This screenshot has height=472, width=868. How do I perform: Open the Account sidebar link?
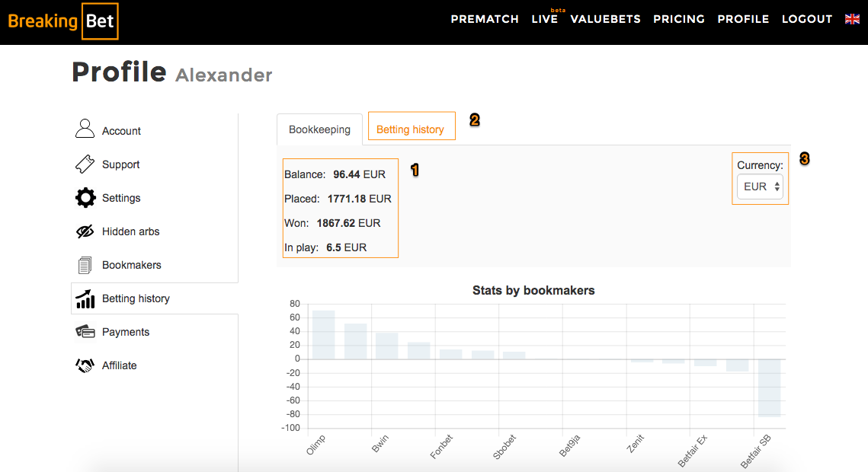tap(121, 131)
